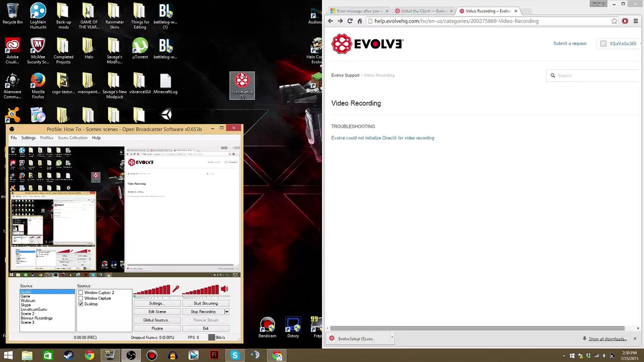Adjust the desktop audio volume slider in OBS
Viewport: 644px width, 362px height.
coord(200,290)
